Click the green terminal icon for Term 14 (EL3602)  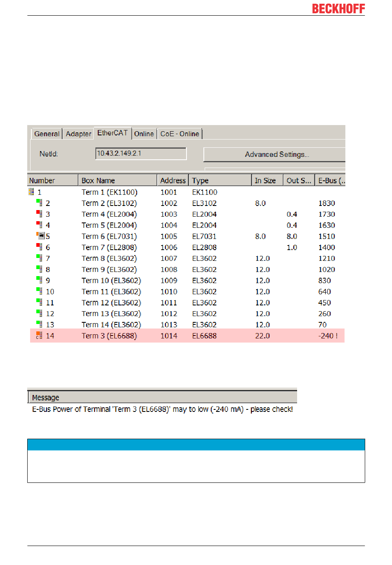click(39, 324)
